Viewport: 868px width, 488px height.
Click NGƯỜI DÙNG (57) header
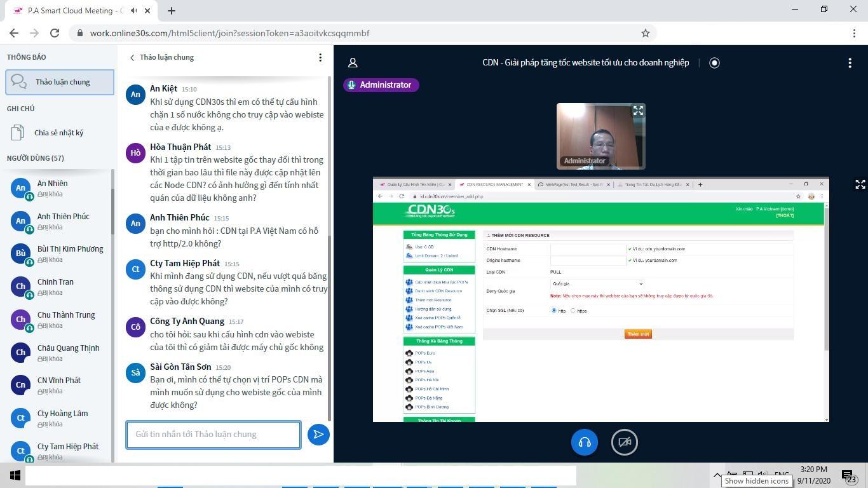[36, 158]
